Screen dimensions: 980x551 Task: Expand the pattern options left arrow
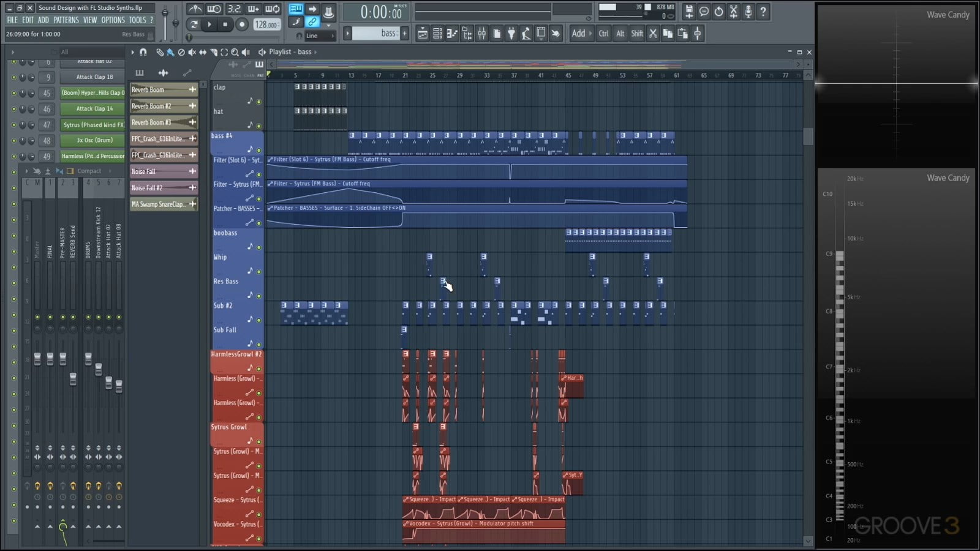click(347, 33)
